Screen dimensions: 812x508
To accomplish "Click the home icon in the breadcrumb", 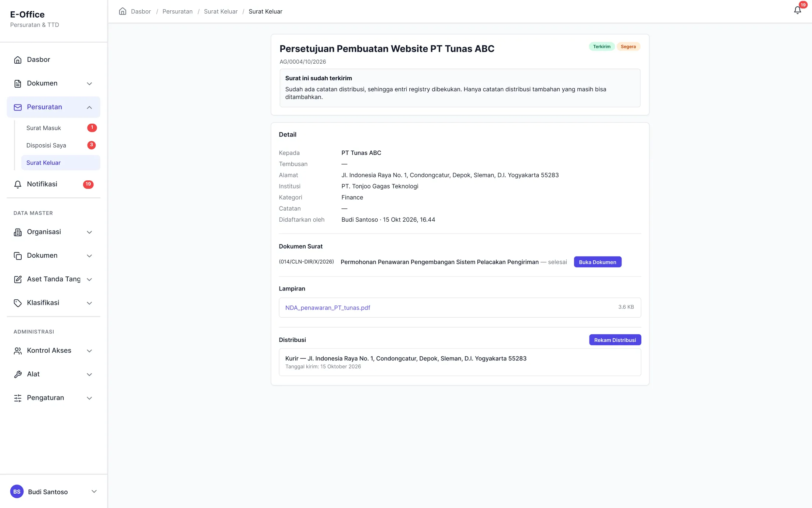I will (x=122, y=11).
